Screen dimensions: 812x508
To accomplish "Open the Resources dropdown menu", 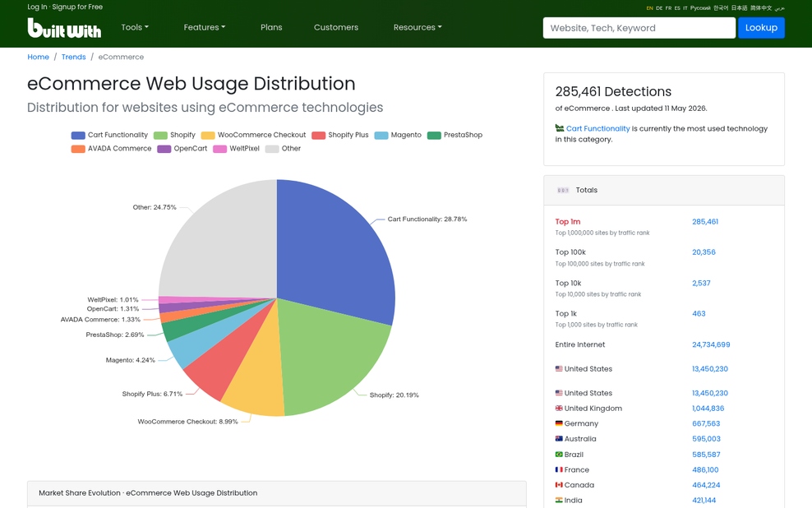I will 418,27.
